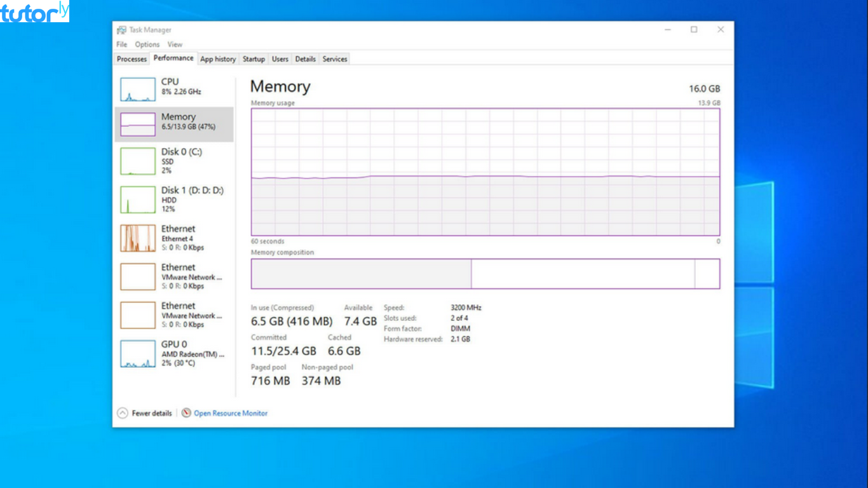Collapse to fewer details view
Viewport: 868px width, 488px height.
(x=122, y=413)
